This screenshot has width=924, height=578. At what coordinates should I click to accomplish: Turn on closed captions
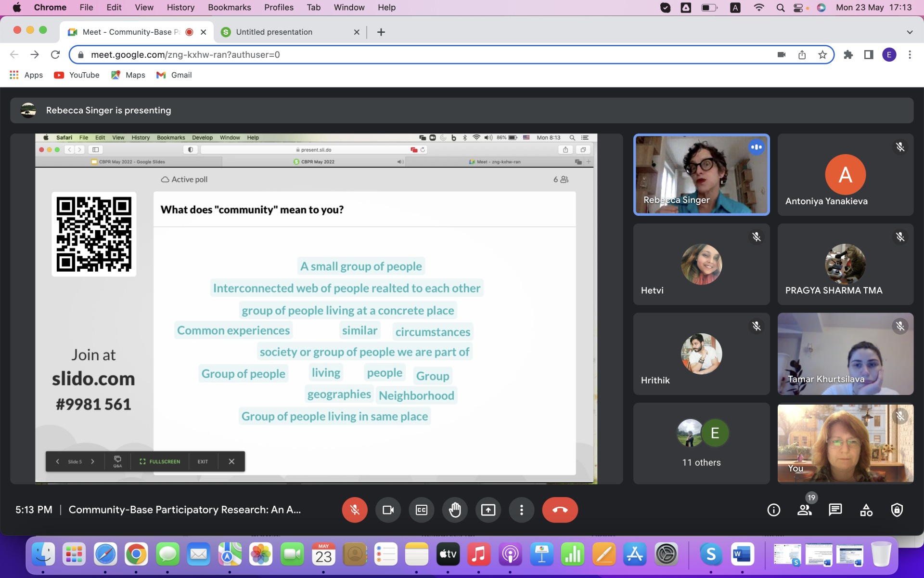click(x=422, y=510)
